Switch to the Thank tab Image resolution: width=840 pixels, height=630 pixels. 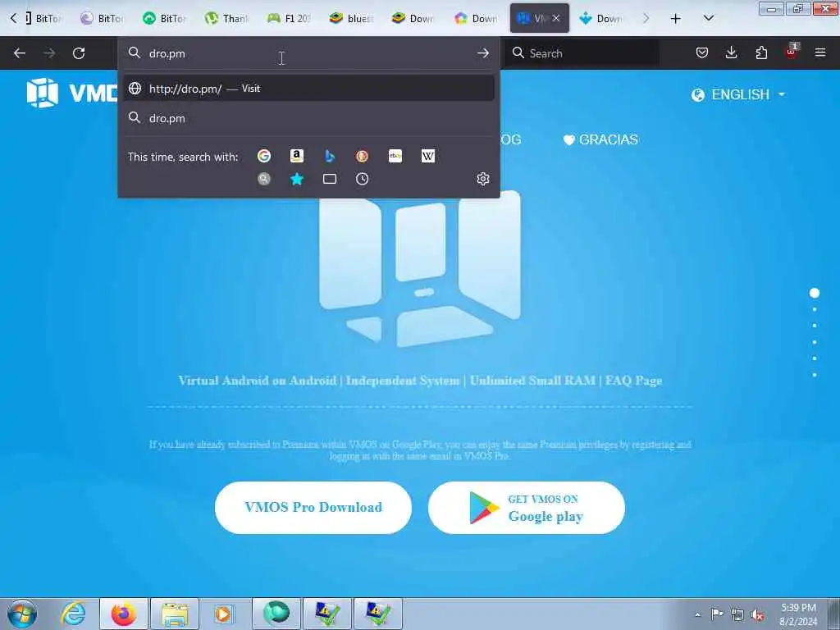(226, 19)
